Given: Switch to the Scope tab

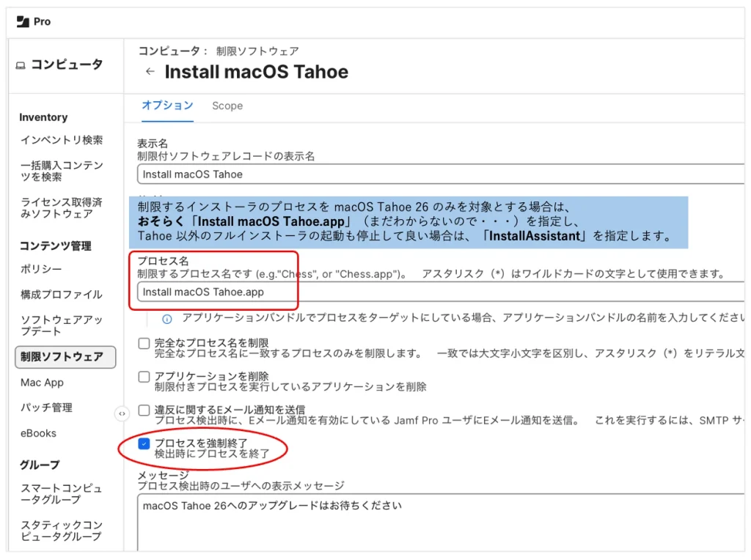Looking at the screenshot, I should 227,106.
